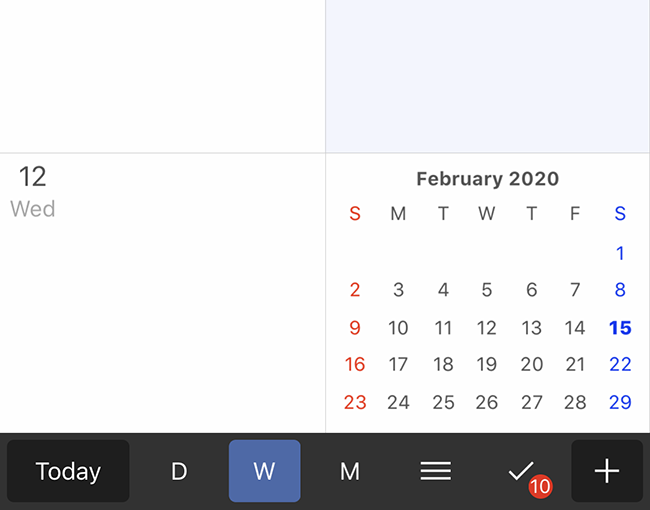Select Sunday February 2
Viewport: 650px width, 510px height.
point(355,291)
